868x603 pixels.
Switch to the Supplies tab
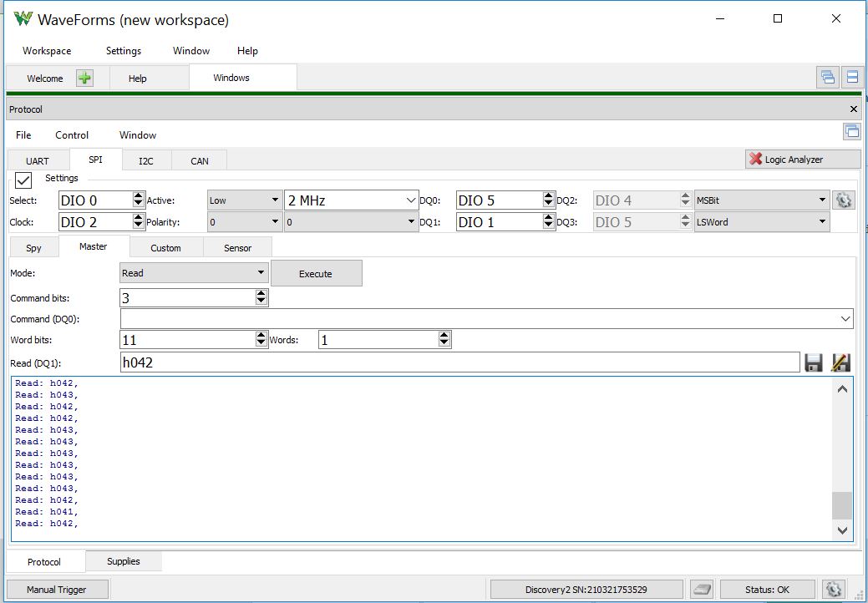point(124,561)
